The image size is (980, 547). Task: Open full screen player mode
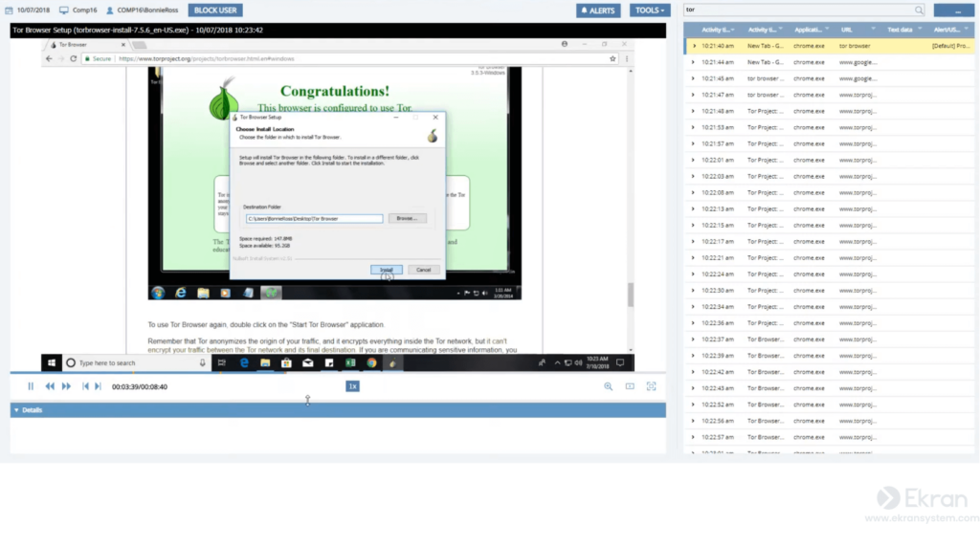tap(651, 386)
